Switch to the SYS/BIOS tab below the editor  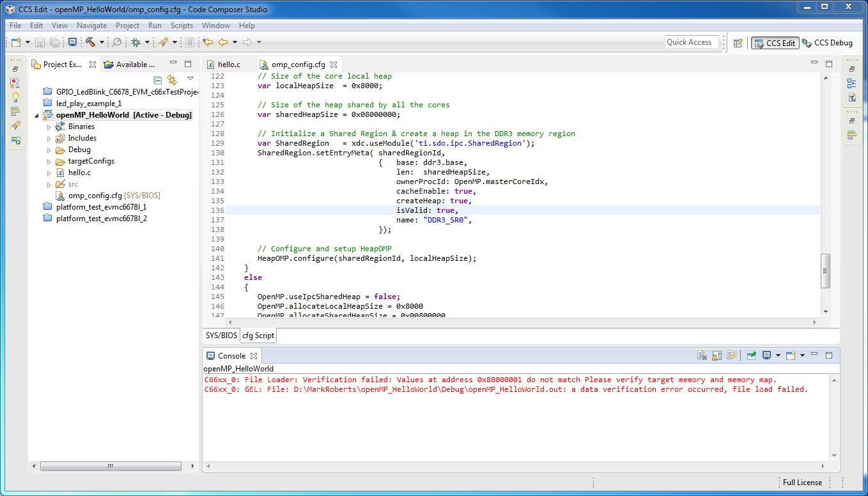point(221,336)
